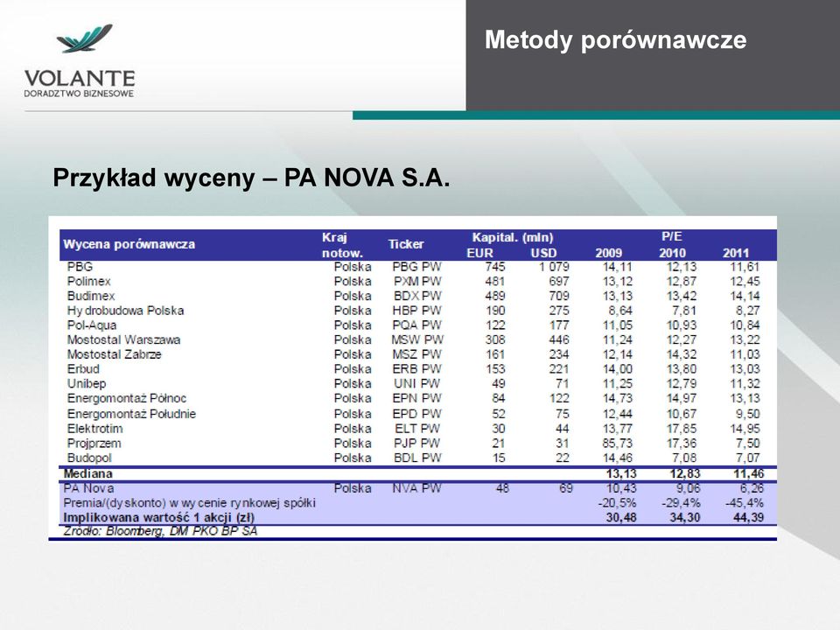Click the 'PBG PW' ticker

pos(416,267)
